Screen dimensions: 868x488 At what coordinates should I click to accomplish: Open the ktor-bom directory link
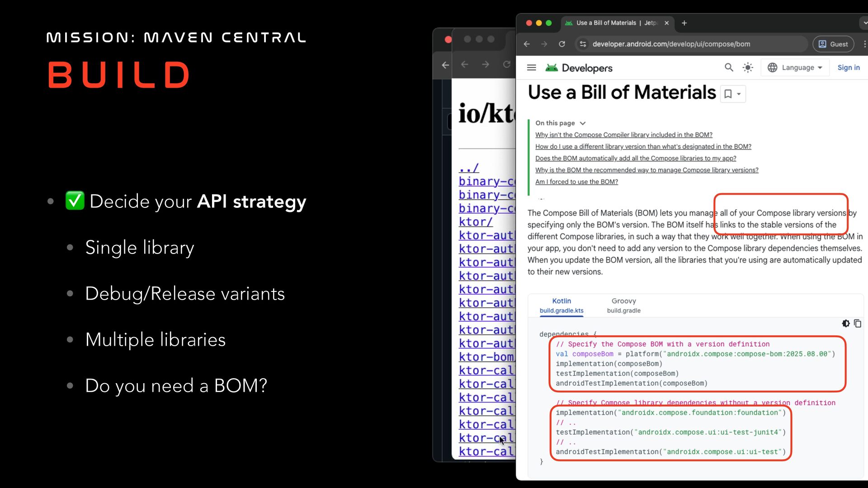(x=486, y=357)
